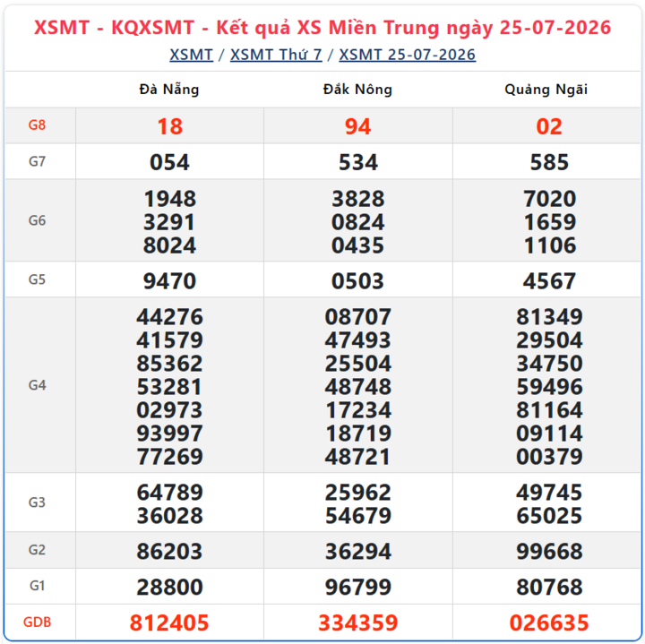645x644 pixels.
Task: Select G3 number 25962
Action: (x=357, y=493)
